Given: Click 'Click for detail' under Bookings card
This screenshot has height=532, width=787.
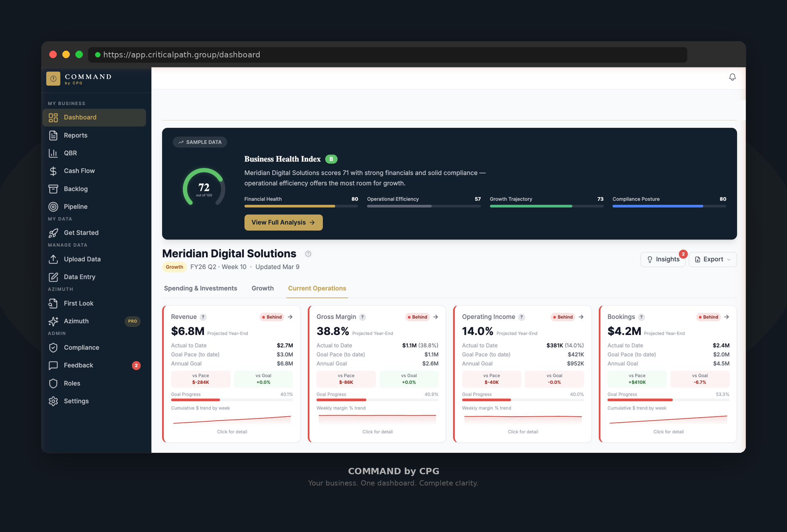Looking at the screenshot, I should (x=668, y=432).
